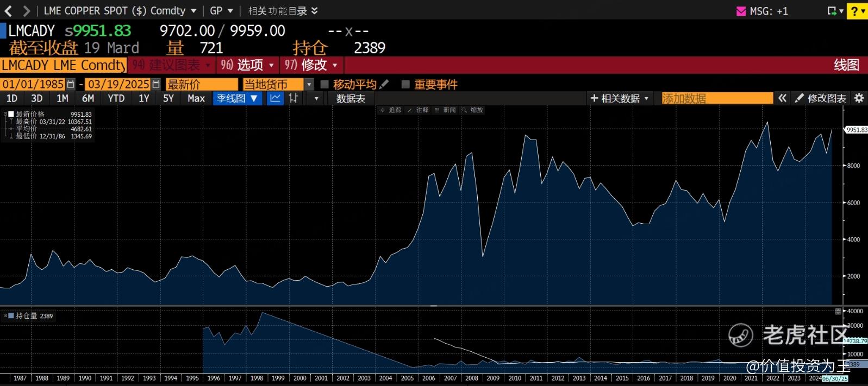The height and width of the screenshot is (386, 868).
Task: Click the 持仓量 legend color square
Action: [x=11, y=315]
